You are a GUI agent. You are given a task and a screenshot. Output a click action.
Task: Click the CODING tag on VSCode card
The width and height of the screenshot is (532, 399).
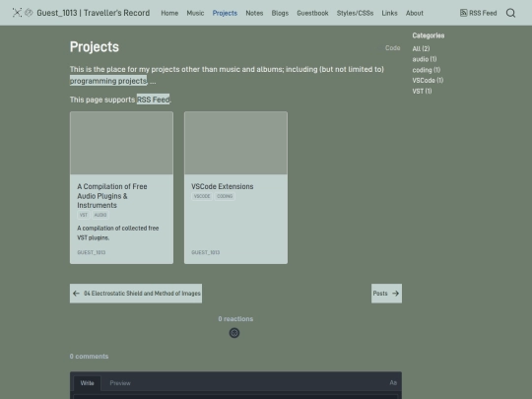(x=225, y=196)
